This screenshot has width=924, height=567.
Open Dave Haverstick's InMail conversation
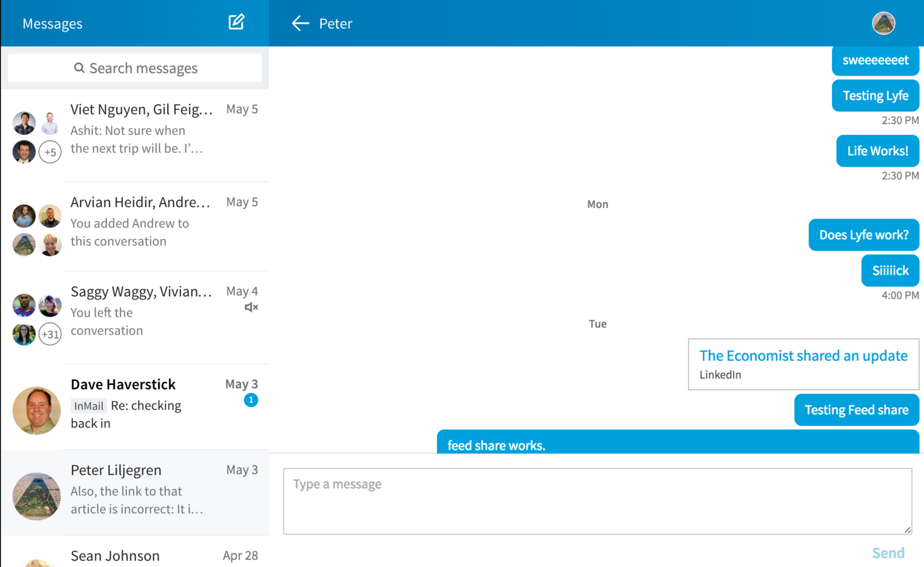coord(135,407)
